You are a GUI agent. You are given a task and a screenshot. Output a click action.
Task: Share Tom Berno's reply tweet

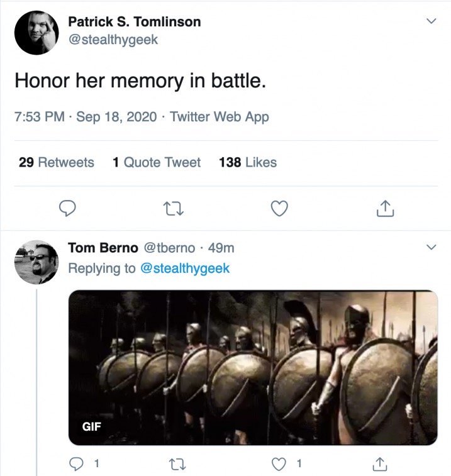380,464
